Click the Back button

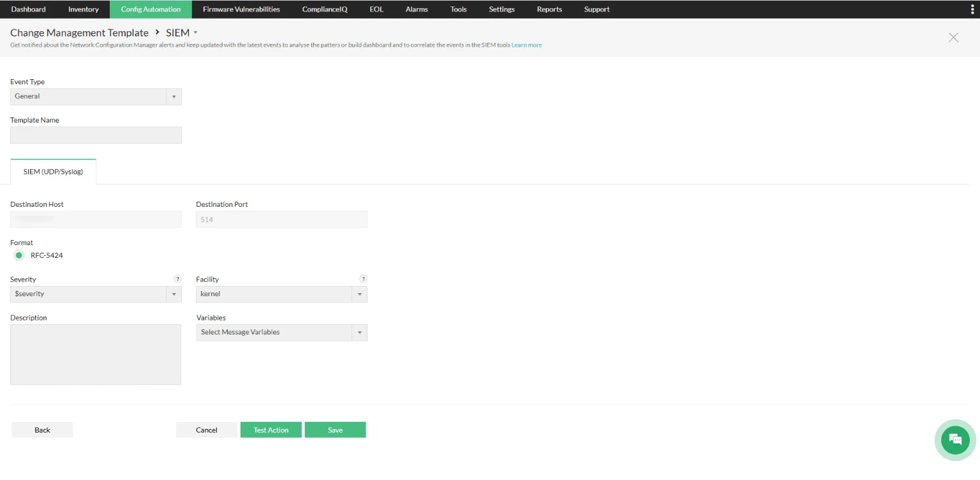42,430
